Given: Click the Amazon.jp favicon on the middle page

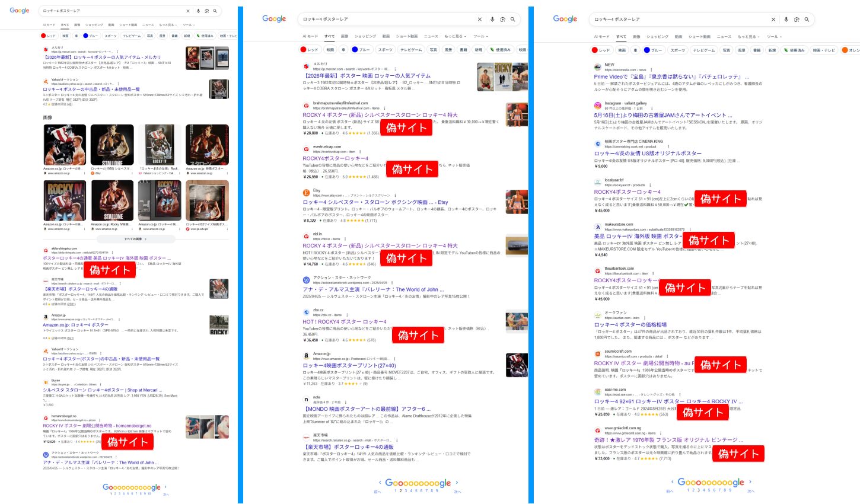Looking at the screenshot, I should [306, 355].
